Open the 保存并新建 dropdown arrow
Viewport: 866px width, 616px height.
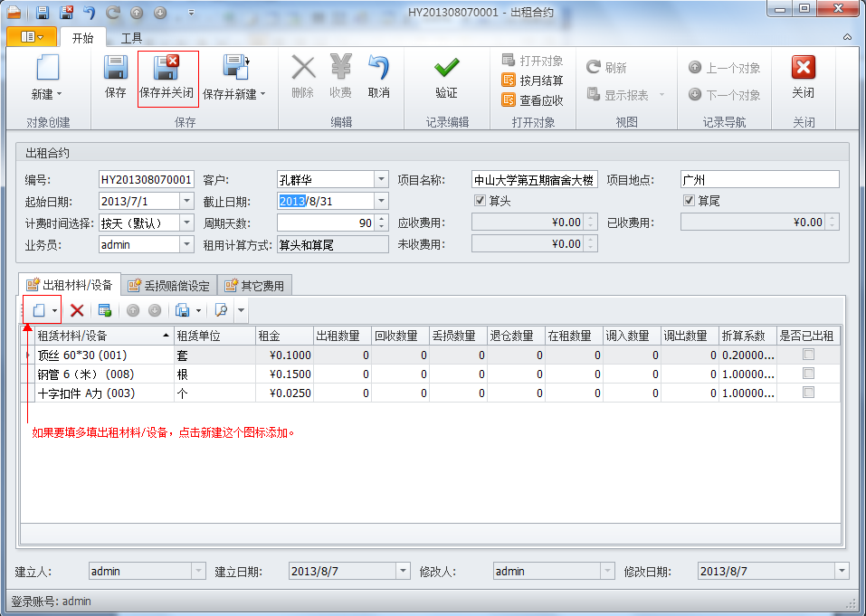(x=263, y=94)
